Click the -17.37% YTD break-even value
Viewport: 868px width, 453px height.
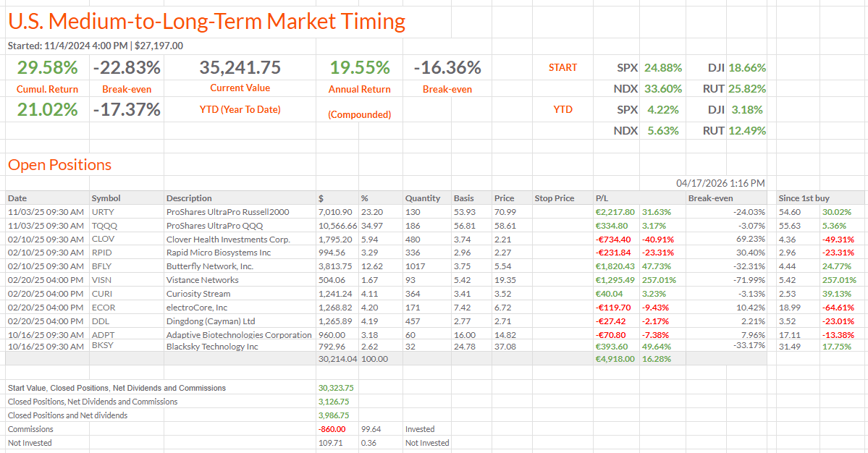(127, 109)
